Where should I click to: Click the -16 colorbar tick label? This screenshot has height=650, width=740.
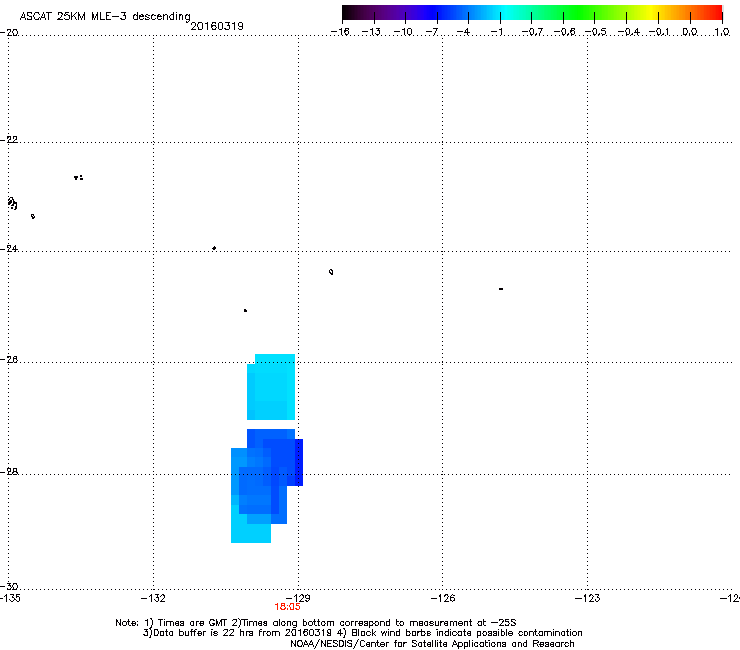(x=340, y=32)
